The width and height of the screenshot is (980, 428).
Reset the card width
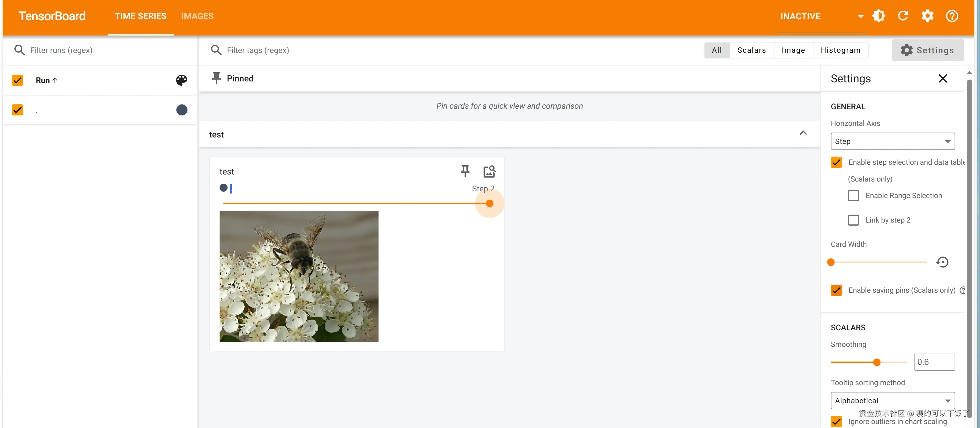[942, 262]
